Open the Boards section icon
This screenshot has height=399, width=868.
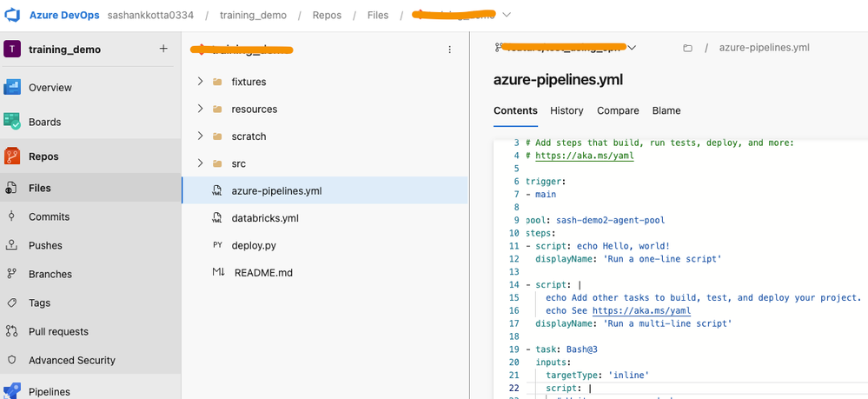click(12, 122)
